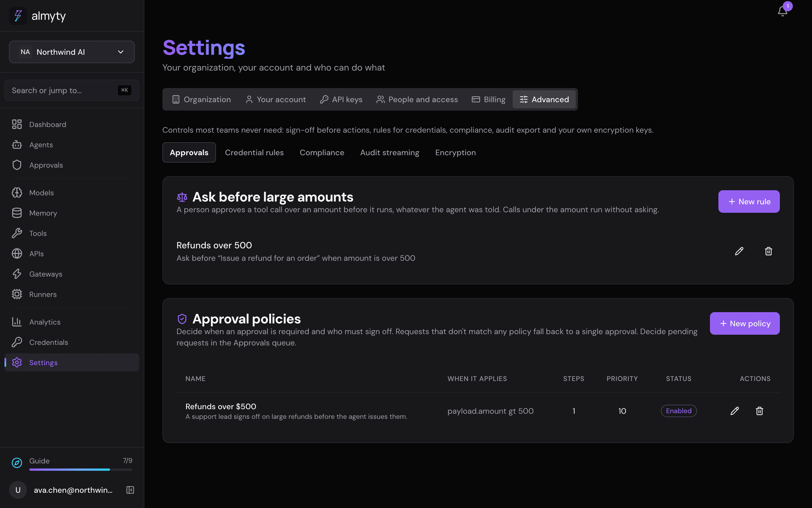Open Gateways in the sidebar
The height and width of the screenshot is (508, 812).
point(72,274)
